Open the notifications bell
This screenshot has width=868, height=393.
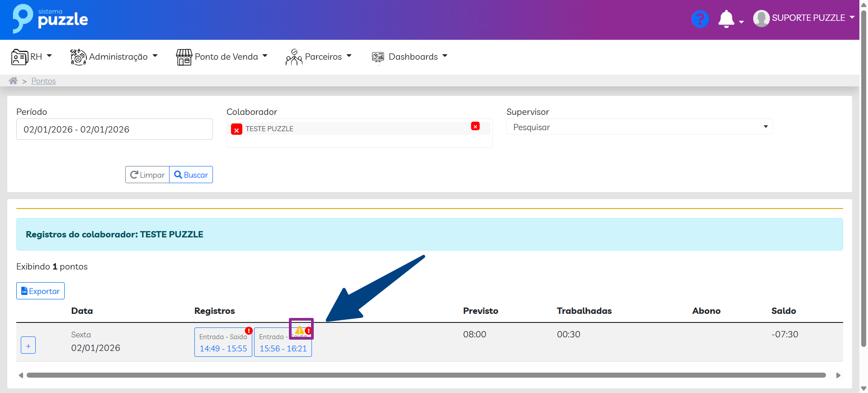(726, 19)
